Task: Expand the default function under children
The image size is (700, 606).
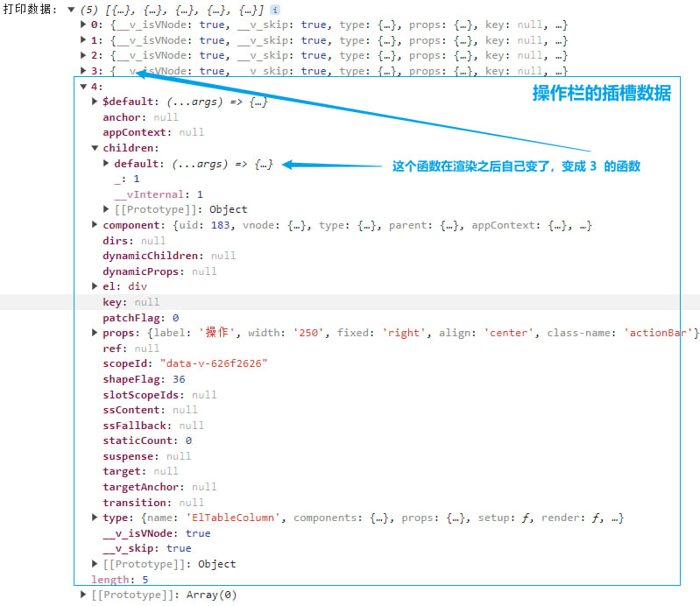Action: (106, 164)
